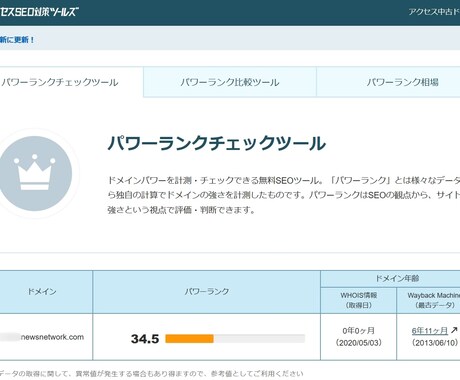Click the ドメインパワーを計測 description paragraph

(284, 195)
